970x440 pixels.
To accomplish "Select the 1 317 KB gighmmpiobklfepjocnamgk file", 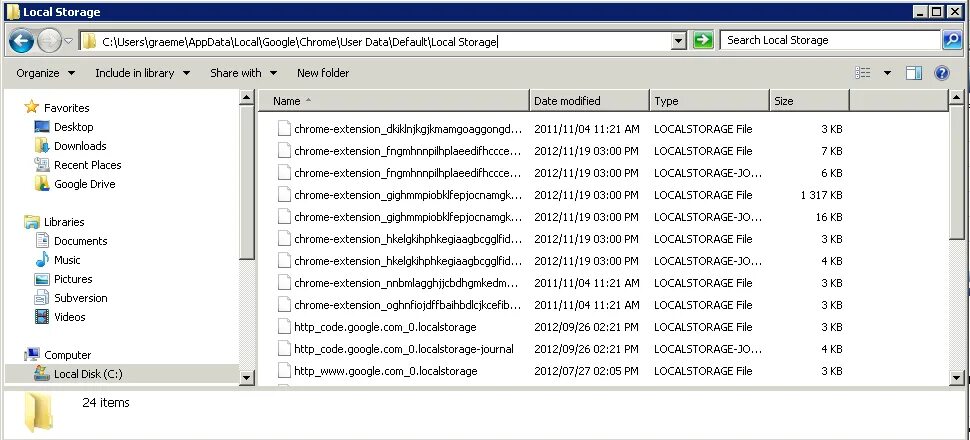I will click(408, 195).
